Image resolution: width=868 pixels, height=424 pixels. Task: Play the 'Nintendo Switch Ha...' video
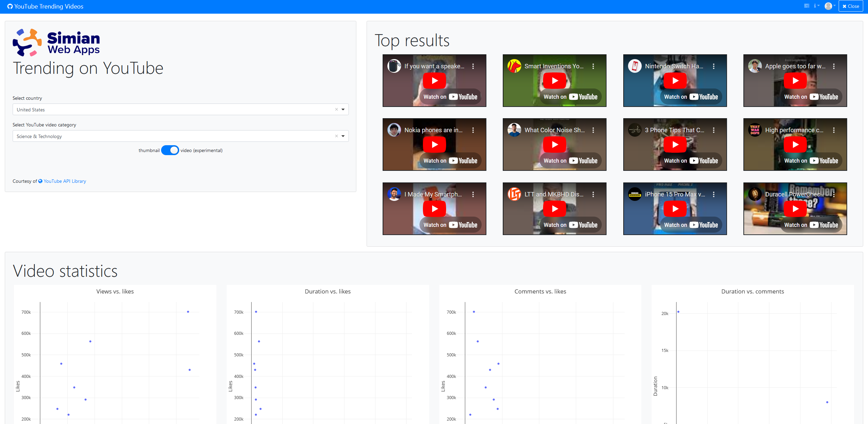coord(675,81)
